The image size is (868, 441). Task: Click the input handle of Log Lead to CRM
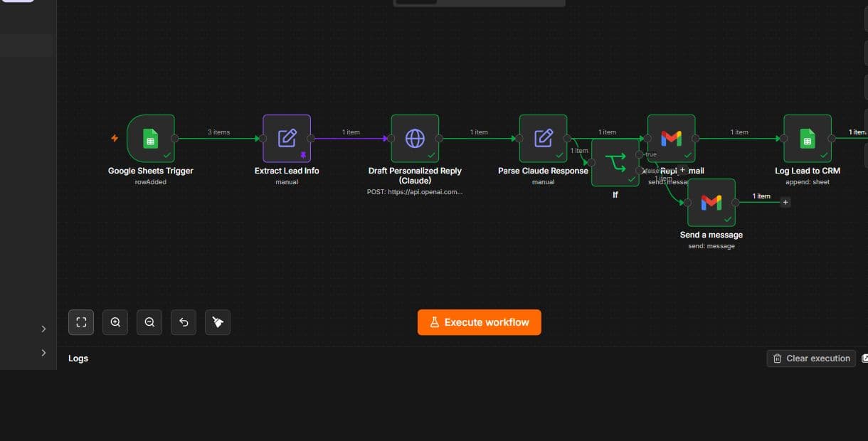click(784, 139)
